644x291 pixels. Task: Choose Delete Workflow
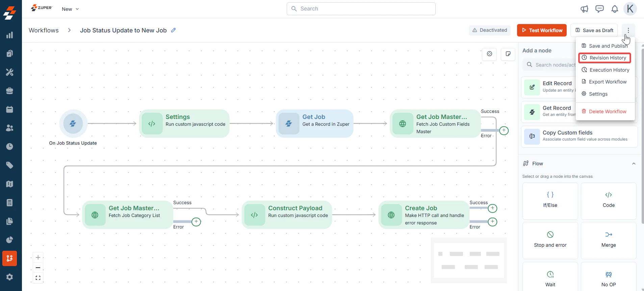point(605,112)
